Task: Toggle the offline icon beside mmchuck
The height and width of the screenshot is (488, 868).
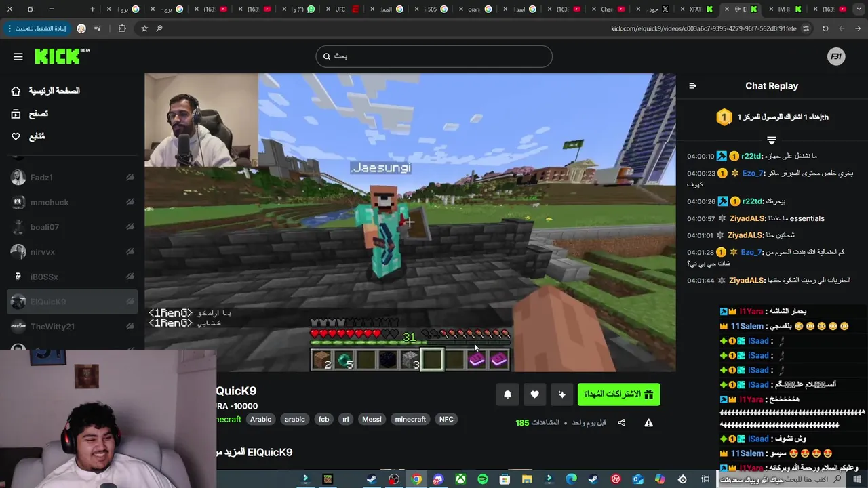Action: coord(130,202)
